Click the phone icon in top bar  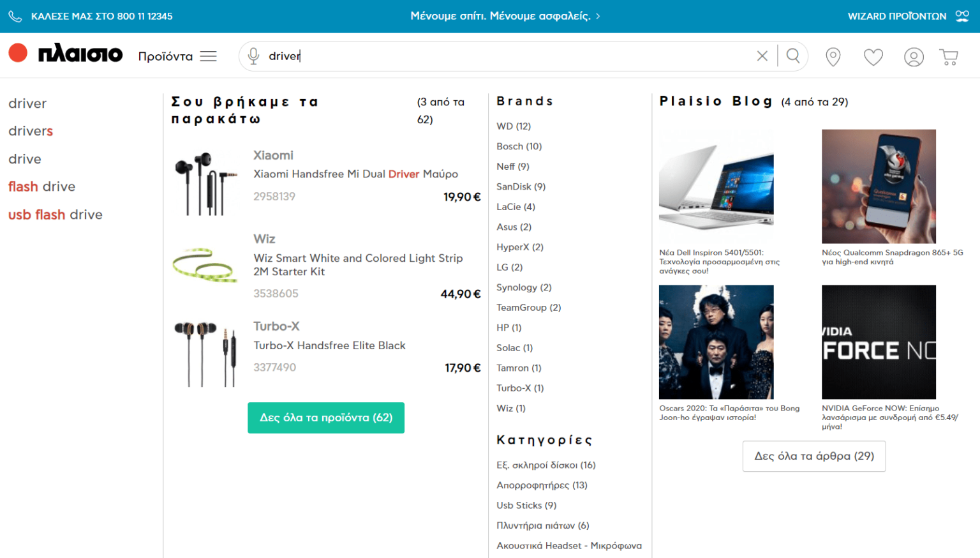pos(15,16)
